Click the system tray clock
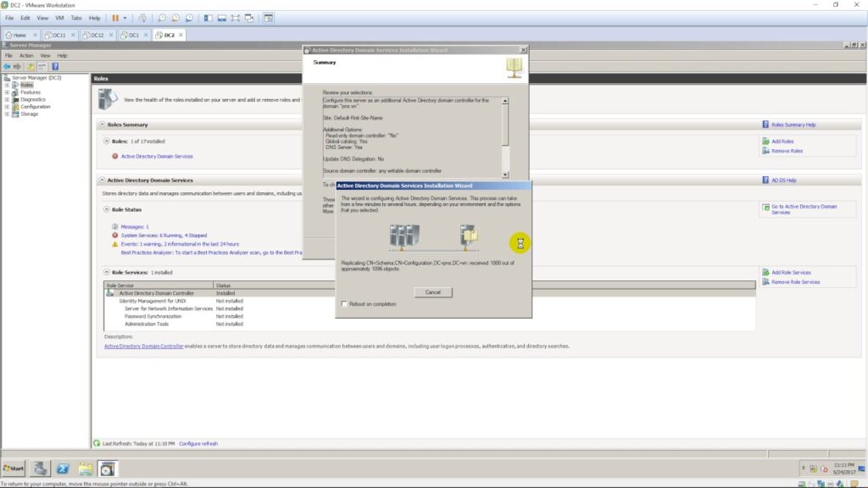This screenshot has width=868, height=488. 843,469
